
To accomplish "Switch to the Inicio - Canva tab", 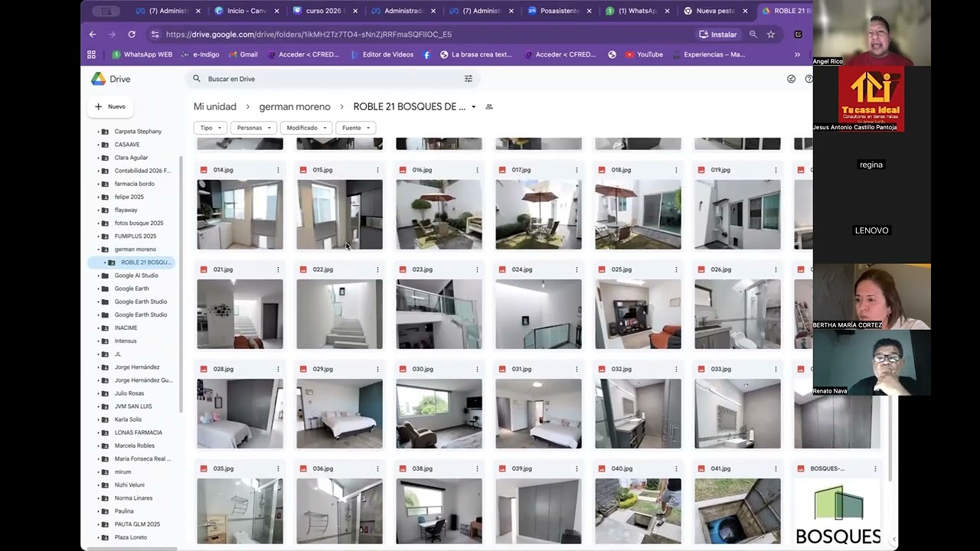I will coord(247,11).
